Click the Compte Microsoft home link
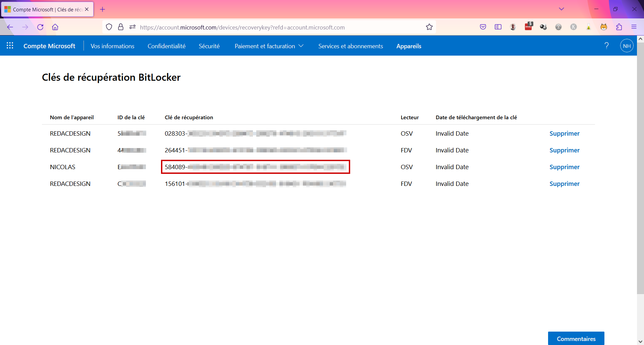The height and width of the screenshot is (345, 644). coord(49,46)
